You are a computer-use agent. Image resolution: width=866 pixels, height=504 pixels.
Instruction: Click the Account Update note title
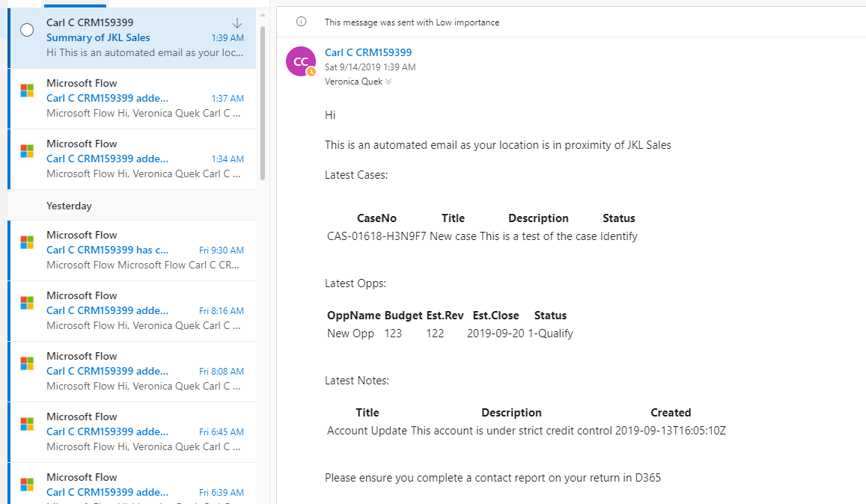point(368,431)
